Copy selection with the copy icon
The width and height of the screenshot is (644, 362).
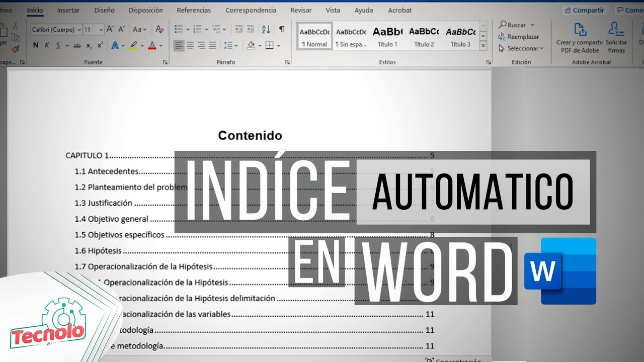click(15, 37)
